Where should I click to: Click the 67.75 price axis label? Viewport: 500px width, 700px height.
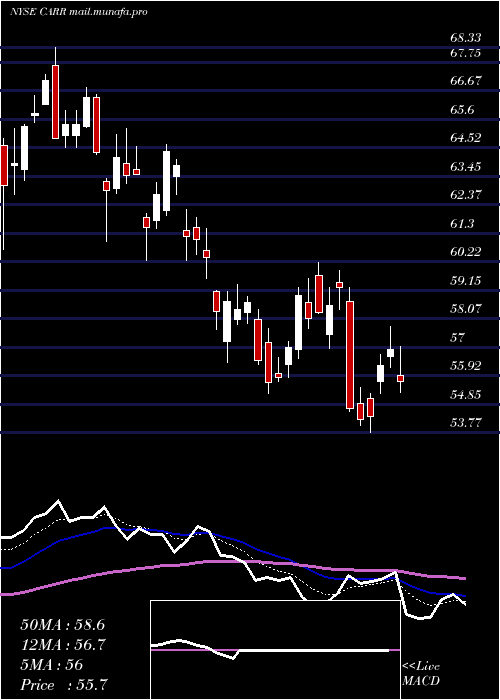466,53
